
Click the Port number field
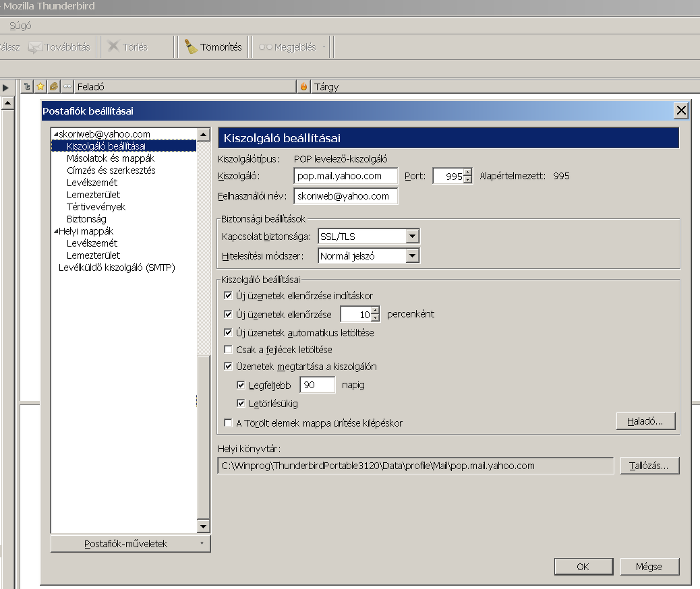coord(448,177)
